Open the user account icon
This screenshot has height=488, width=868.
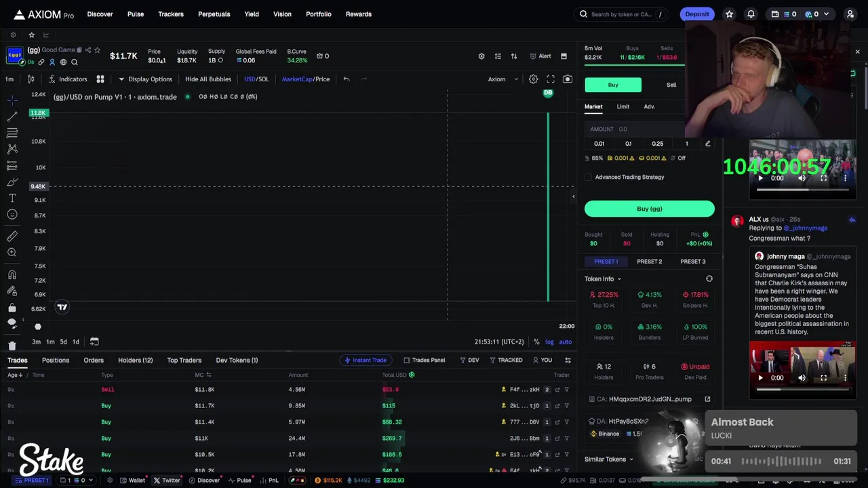click(850, 14)
